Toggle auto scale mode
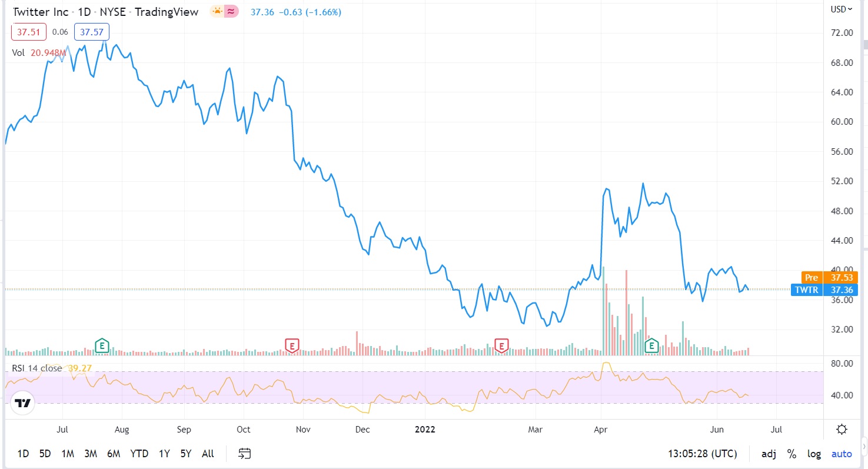This screenshot has height=469, width=868. [842, 454]
